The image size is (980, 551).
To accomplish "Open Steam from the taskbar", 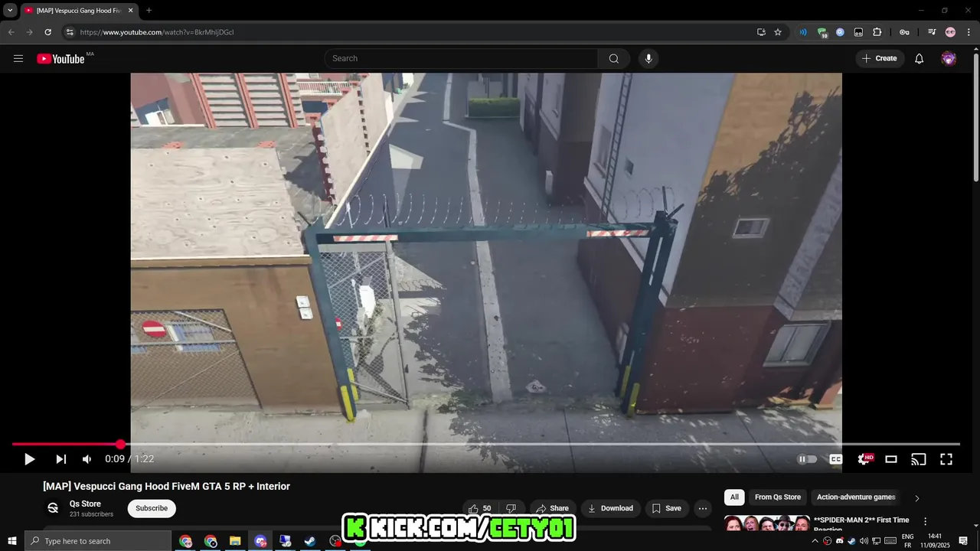I will [310, 541].
